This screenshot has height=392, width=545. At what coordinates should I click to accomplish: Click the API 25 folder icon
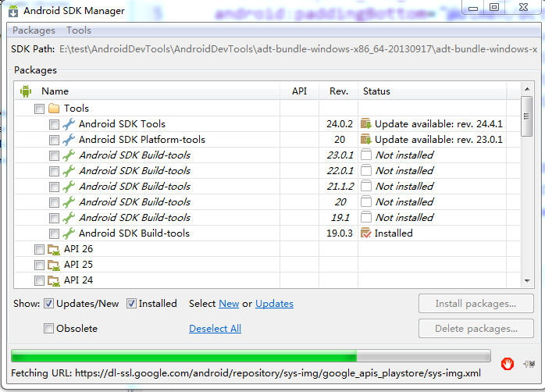coord(54,265)
